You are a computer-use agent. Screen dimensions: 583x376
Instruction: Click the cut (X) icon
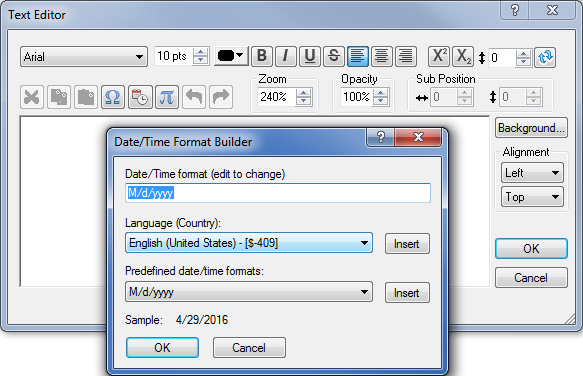click(32, 97)
